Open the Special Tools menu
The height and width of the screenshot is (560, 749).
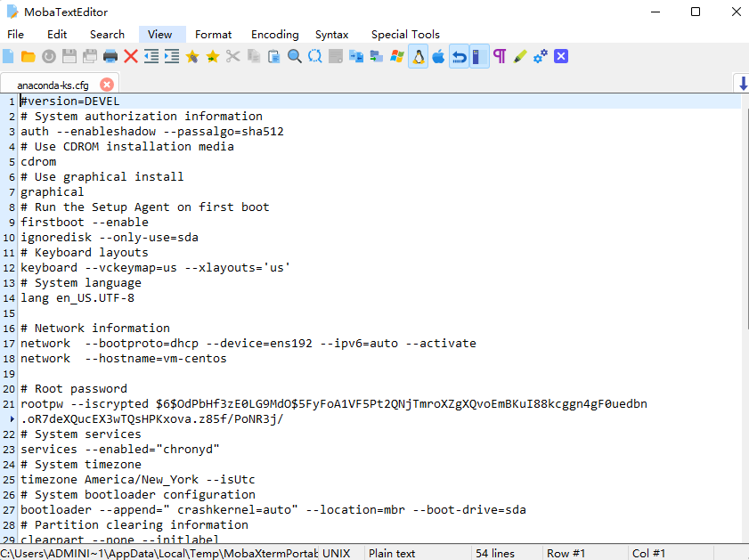click(405, 35)
